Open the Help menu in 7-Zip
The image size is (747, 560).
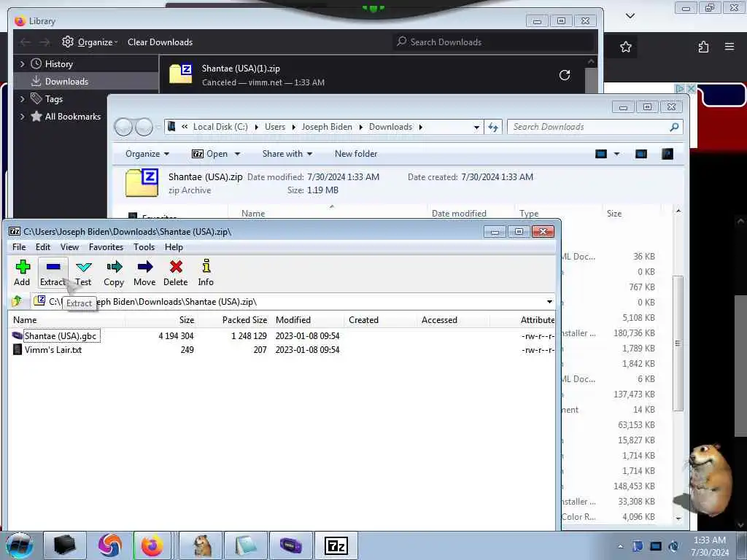[x=174, y=246]
